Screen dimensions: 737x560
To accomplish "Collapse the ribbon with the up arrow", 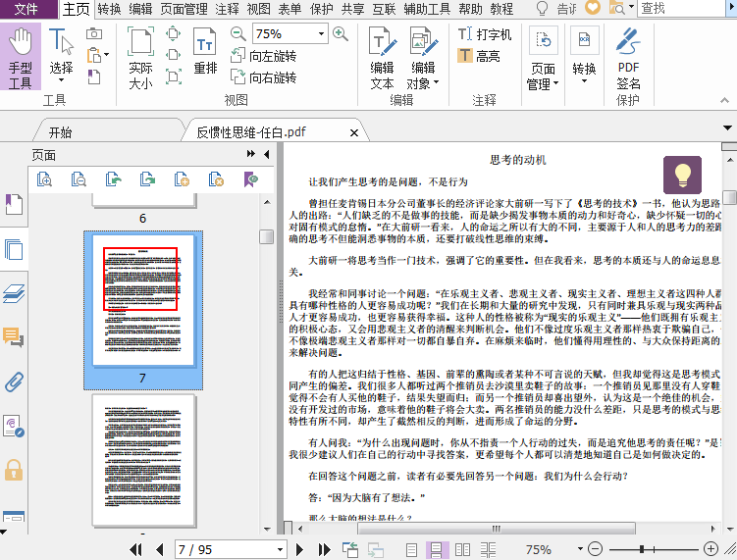I will point(725,100).
